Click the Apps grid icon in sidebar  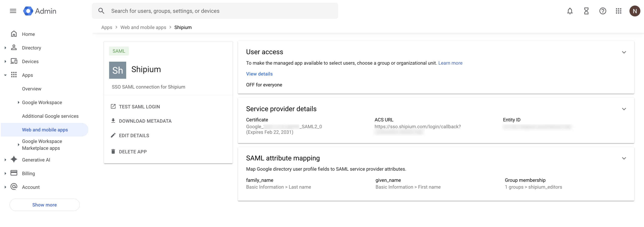click(x=14, y=75)
